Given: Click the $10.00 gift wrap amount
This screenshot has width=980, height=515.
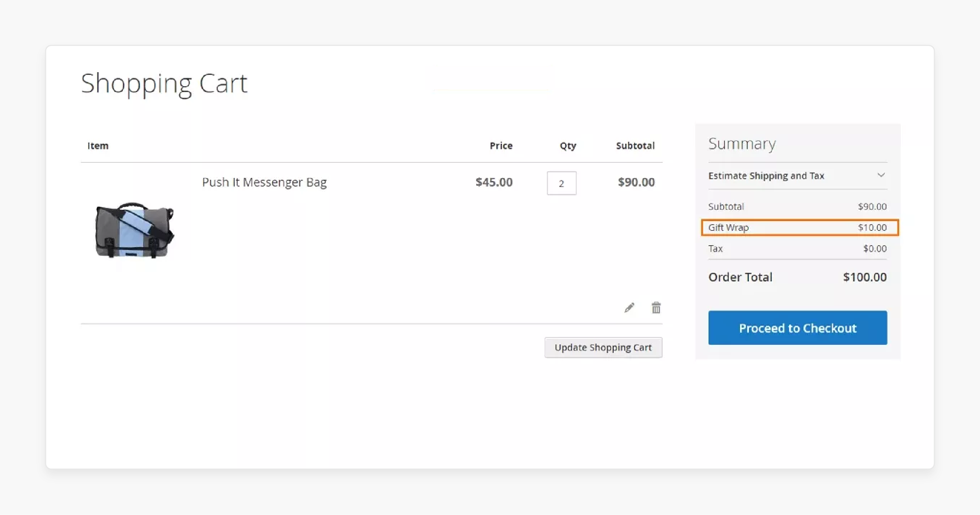Looking at the screenshot, I should [872, 228].
